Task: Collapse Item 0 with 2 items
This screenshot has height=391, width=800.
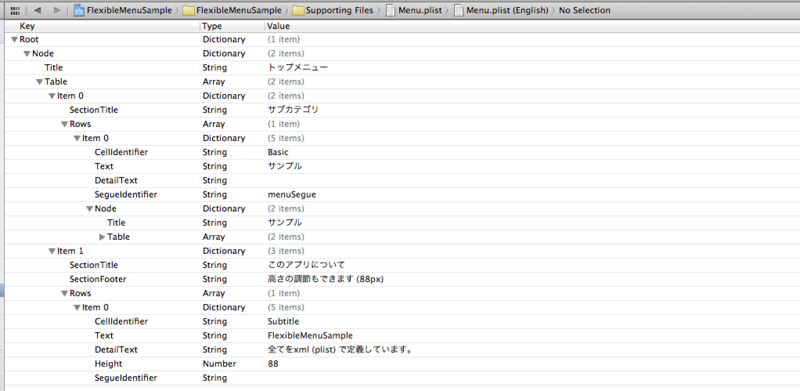Action: (x=52, y=96)
